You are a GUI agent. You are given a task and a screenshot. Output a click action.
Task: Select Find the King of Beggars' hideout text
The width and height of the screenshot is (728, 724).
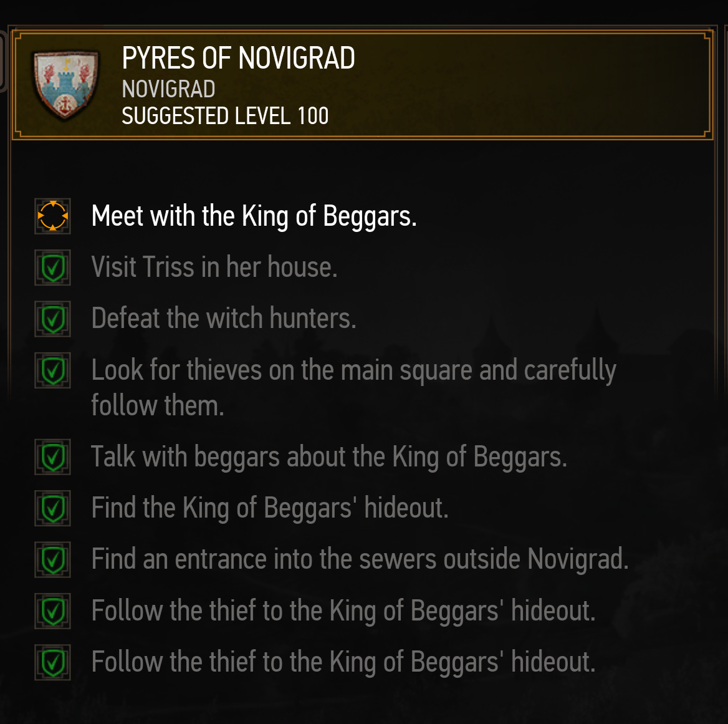coord(270,508)
